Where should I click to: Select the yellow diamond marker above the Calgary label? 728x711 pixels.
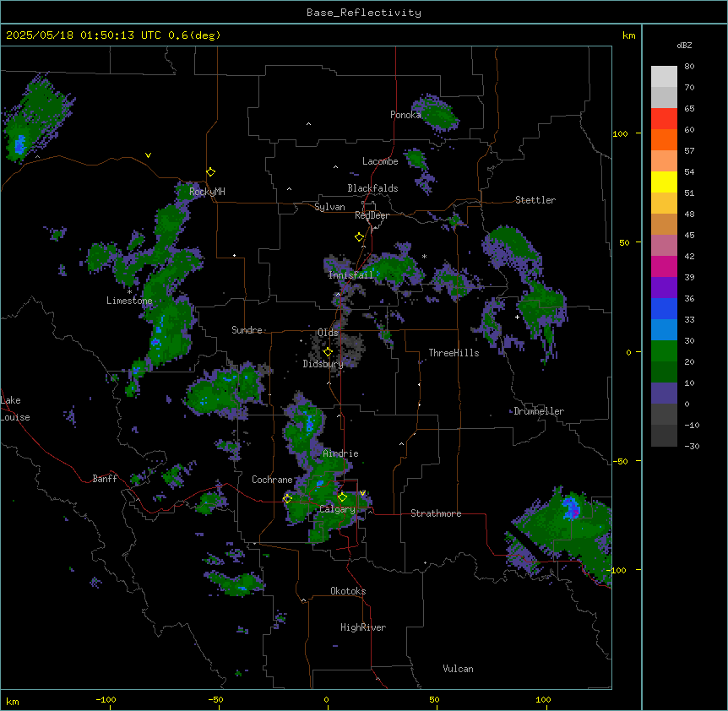coord(342,497)
